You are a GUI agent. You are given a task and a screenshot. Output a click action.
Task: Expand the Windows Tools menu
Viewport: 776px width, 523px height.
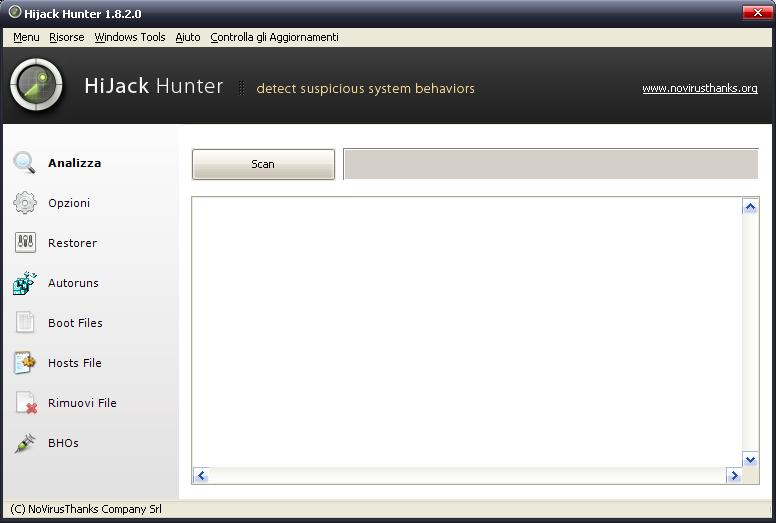coord(130,37)
